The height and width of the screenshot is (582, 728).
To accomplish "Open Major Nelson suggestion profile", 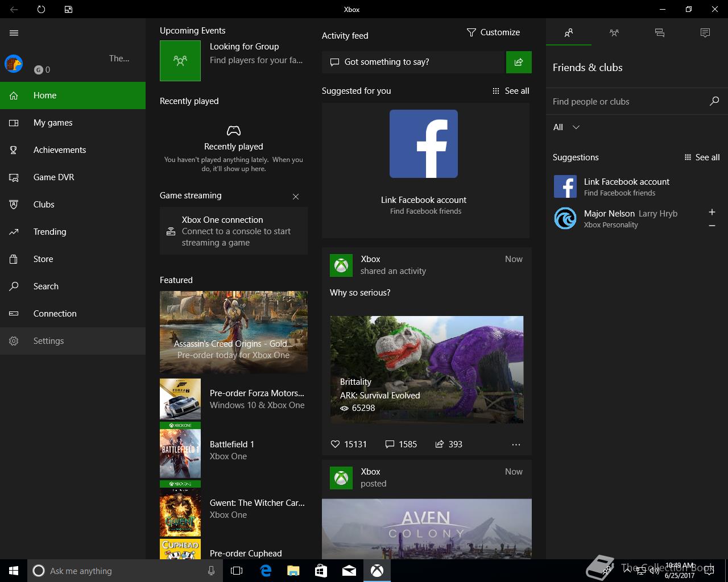I will coord(626,218).
